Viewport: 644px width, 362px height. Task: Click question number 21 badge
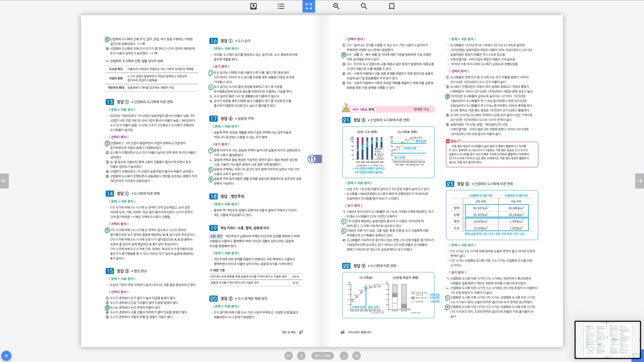pyautogui.click(x=346, y=120)
